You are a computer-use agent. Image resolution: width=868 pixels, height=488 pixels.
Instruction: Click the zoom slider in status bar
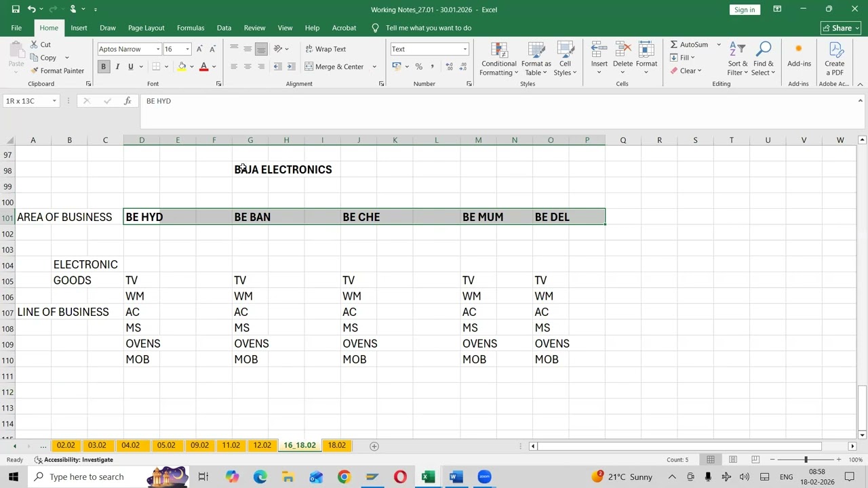pyautogui.click(x=806, y=460)
